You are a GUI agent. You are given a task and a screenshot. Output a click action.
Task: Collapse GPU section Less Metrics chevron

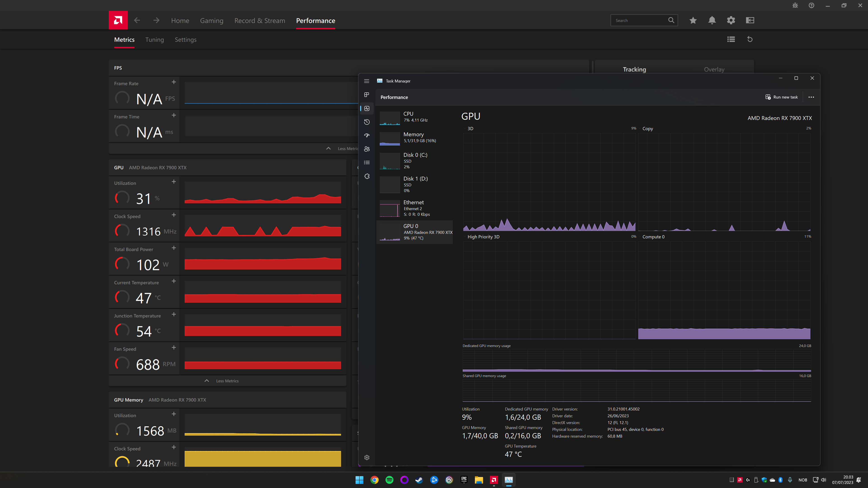pyautogui.click(x=207, y=381)
